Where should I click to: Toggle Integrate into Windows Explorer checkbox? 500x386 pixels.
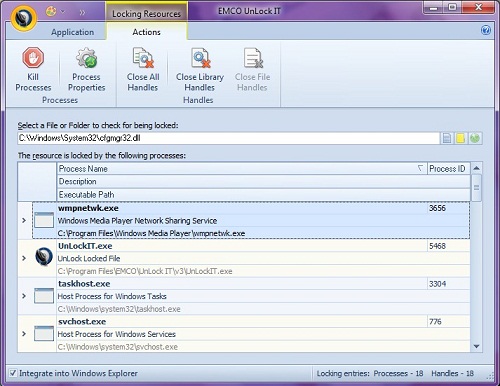tap(13, 373)
